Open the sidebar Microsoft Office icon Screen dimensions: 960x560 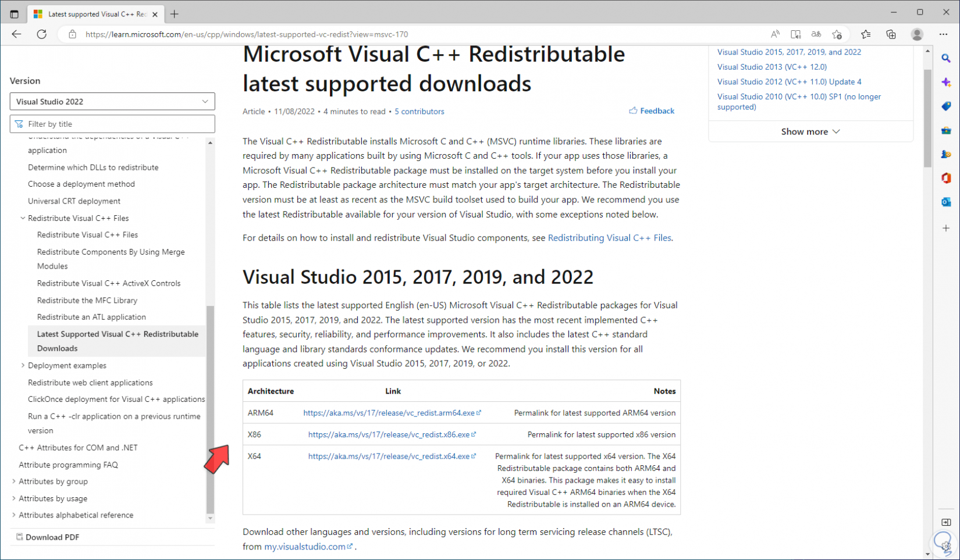(x=946, y=178)
